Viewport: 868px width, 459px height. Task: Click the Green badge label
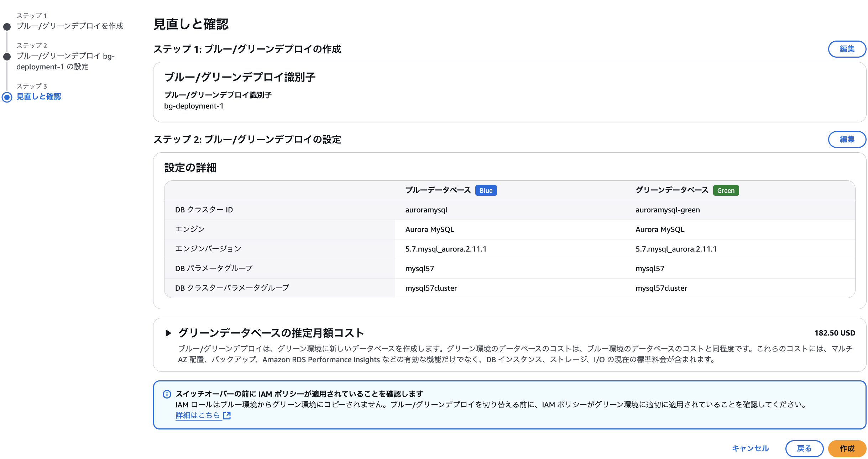pyautogui.click(x=726, y=190)
